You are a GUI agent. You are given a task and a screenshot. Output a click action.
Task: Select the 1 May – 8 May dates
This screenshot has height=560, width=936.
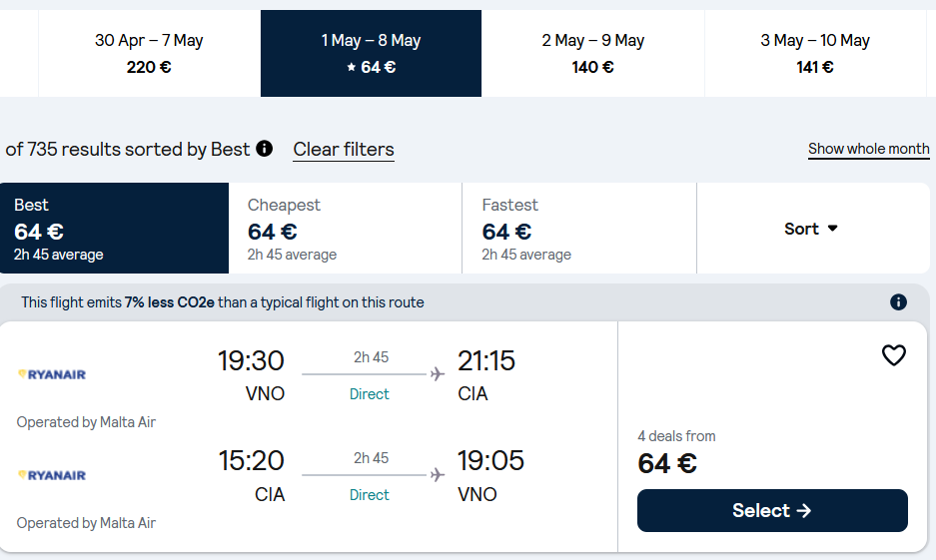[371, 54]
